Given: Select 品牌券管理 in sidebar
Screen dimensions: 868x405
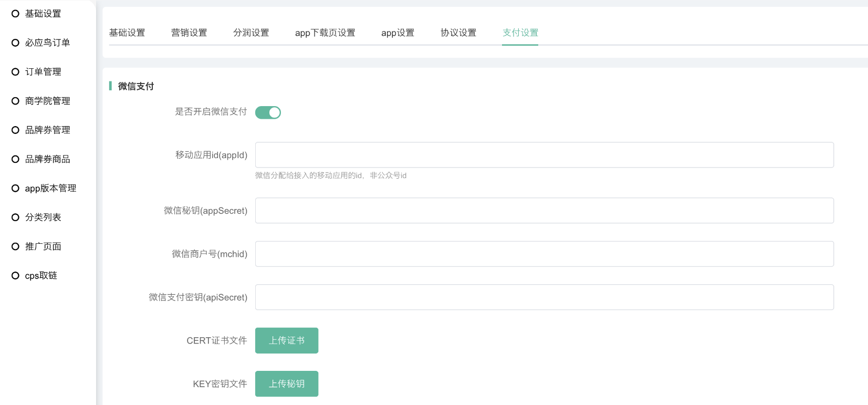Looking at the screenshot, I should click(x=47, y=130).
